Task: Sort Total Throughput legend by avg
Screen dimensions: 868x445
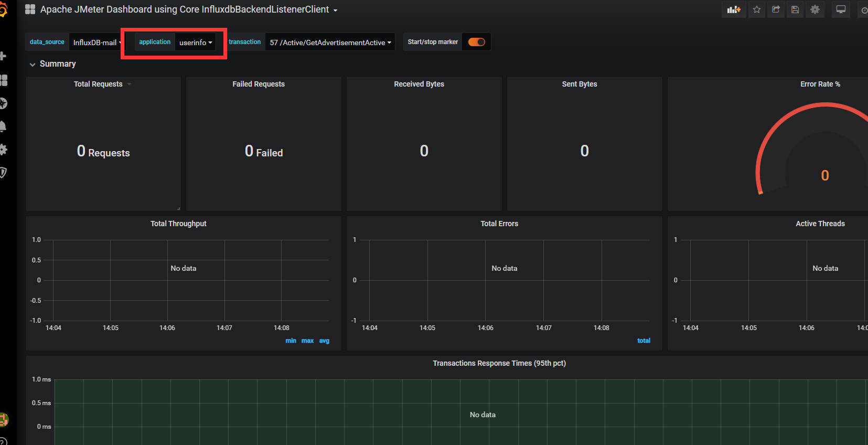Action: point(324,341)
